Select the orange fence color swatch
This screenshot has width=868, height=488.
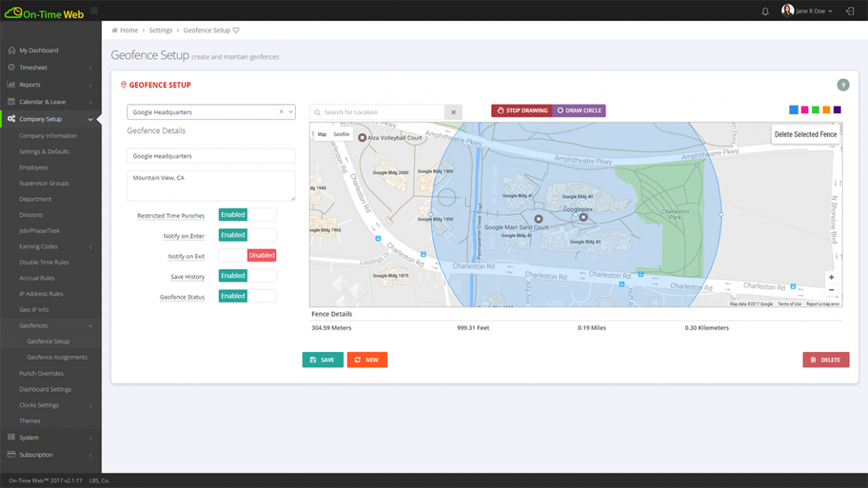point(826,110)
